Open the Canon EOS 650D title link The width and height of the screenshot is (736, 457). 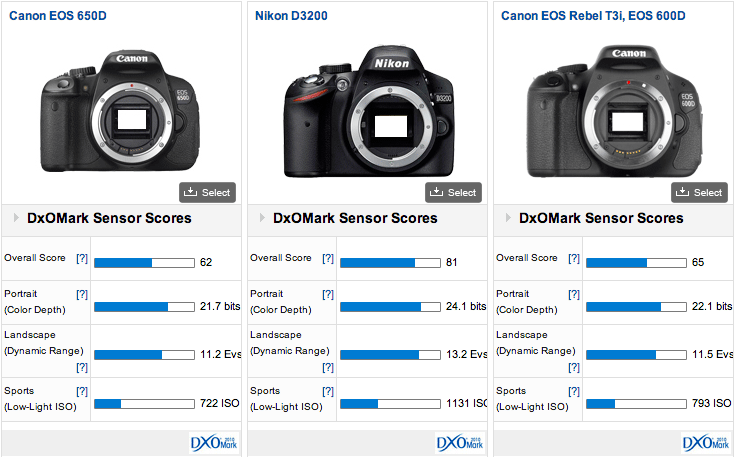click(x=58, y=16)
